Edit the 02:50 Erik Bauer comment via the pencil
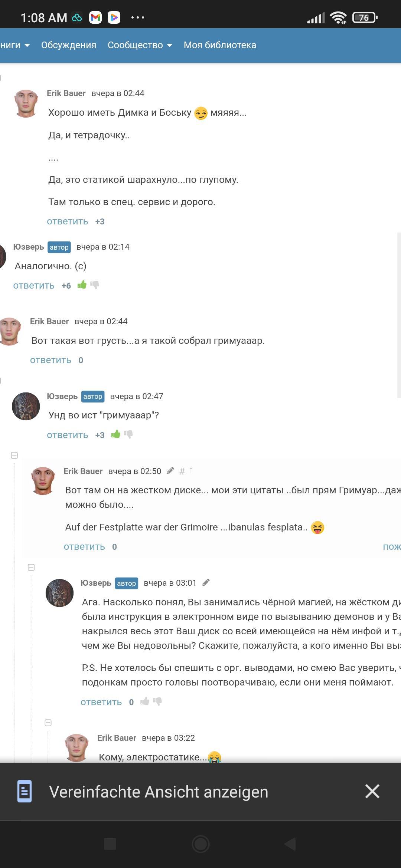Screen dimensions: 401x868 pyautogui.click(x=170, y=471)
